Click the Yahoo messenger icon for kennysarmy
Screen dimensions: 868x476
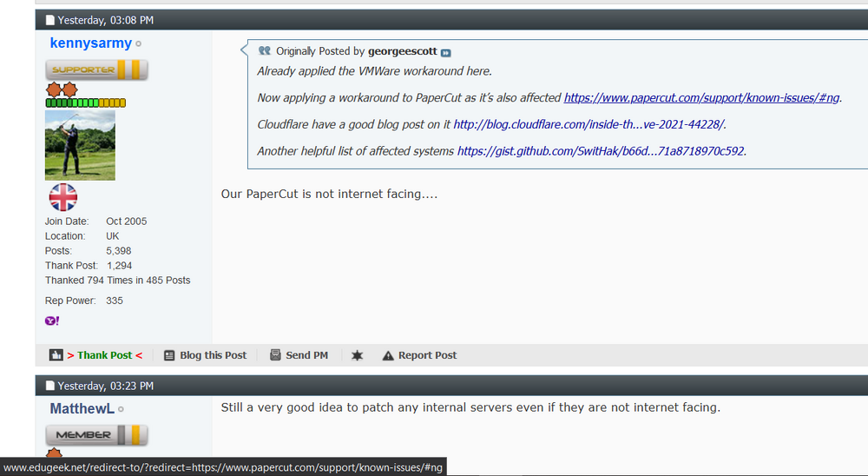[52, 321]
